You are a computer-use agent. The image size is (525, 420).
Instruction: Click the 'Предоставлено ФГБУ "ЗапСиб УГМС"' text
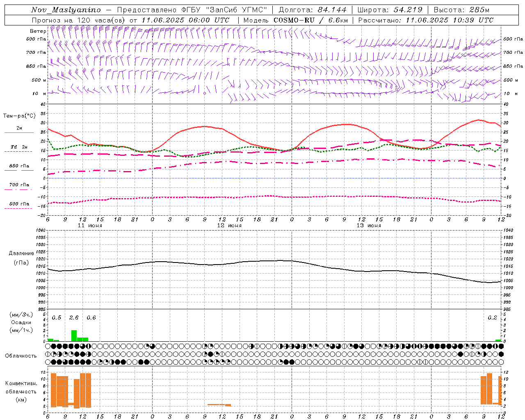[192, 10]
